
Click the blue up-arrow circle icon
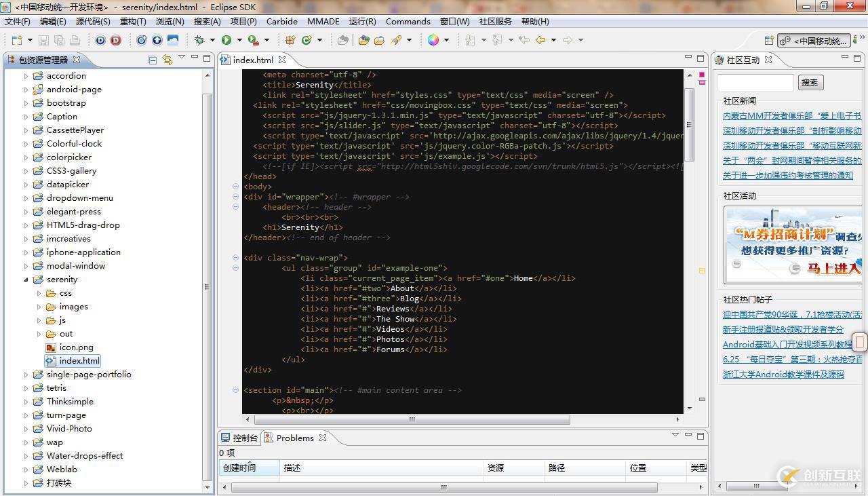point(157,40)
